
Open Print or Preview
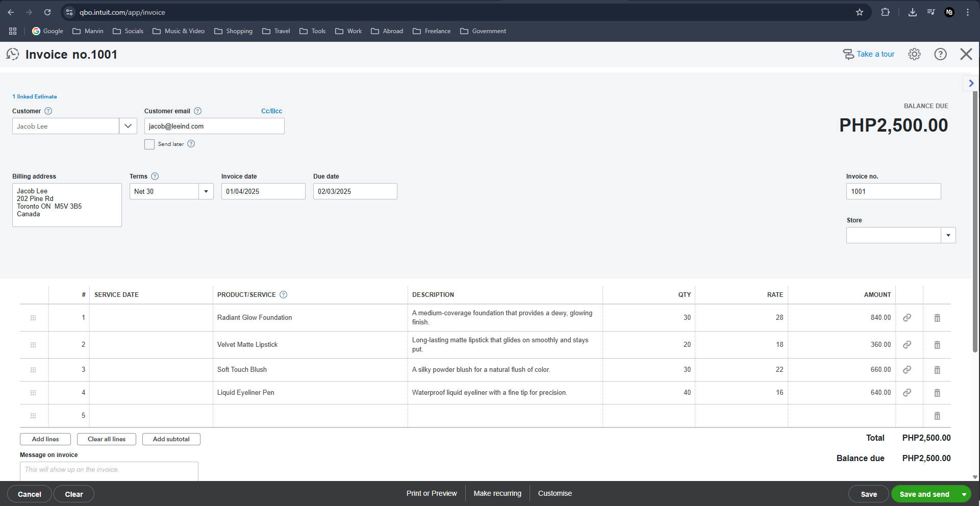432,493
